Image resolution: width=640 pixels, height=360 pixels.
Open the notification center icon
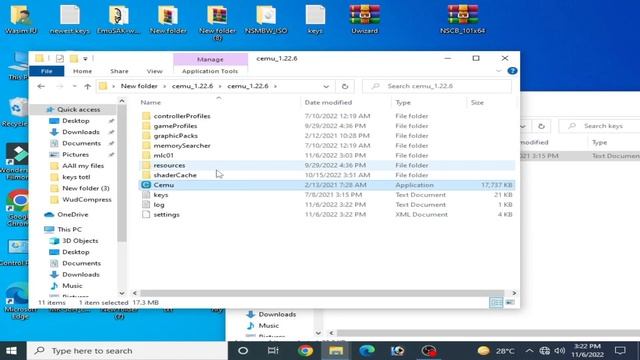(620, 351)
